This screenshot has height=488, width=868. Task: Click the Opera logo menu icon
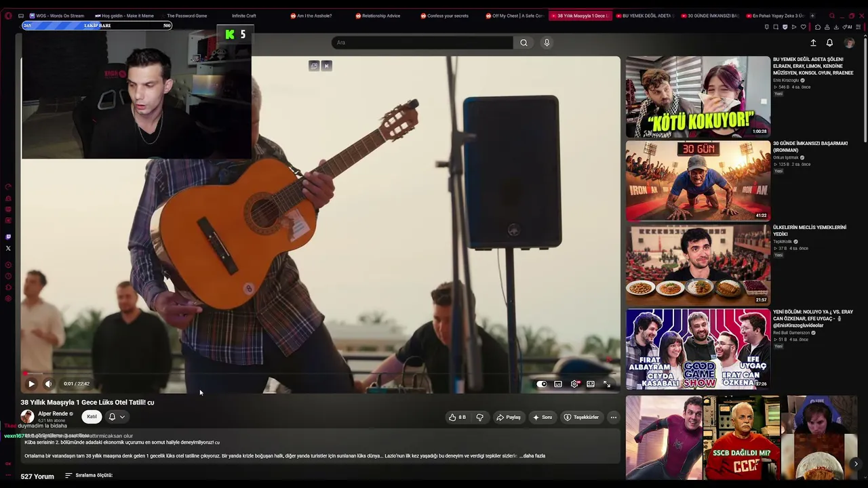pyautogui.click(x=8, y=16)
